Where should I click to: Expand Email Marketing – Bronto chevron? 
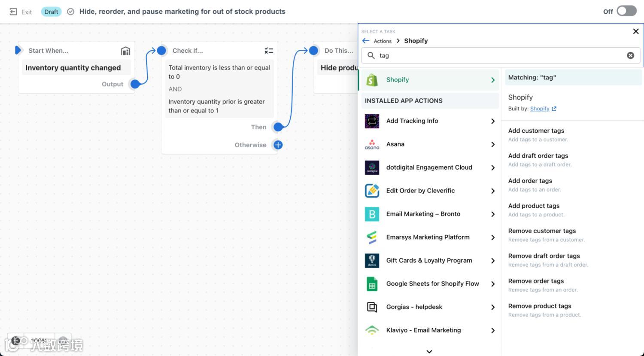tap(493, 214)
